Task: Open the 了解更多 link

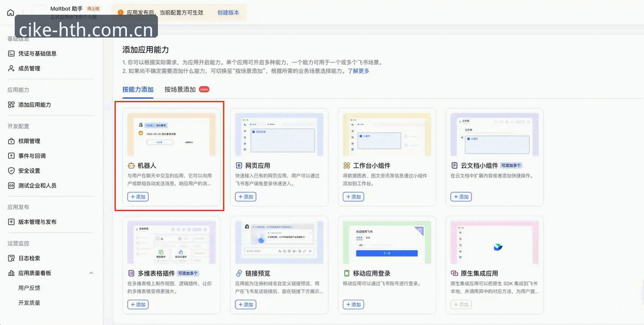Action: (358, 71)
